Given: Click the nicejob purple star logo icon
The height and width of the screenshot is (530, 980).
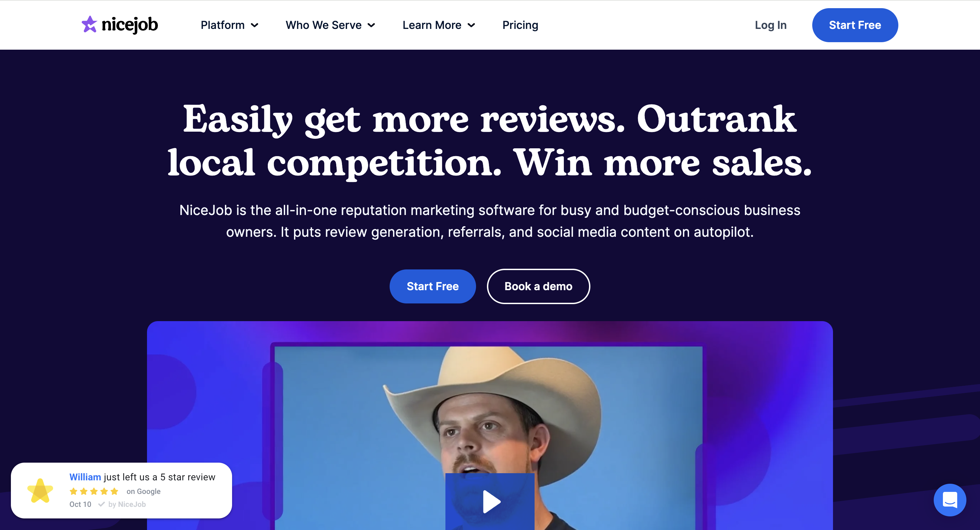Looking at the screenshot, I should coord(89,24).
